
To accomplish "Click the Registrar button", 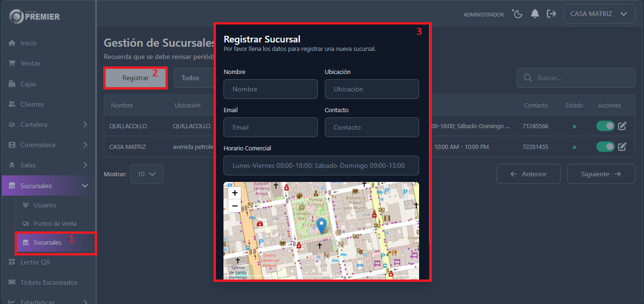I will pyautogui.click(x=135, y=78).
